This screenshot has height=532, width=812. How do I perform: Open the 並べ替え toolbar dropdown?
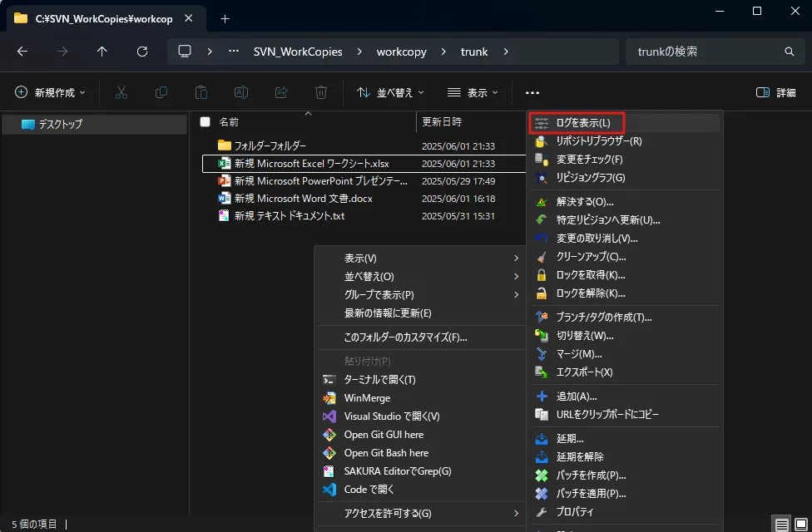[390, 92]
